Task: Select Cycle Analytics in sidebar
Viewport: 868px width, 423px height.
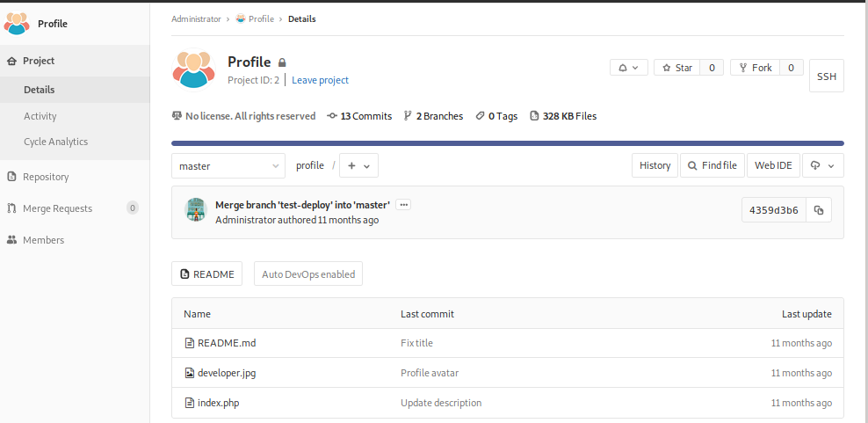Action: tap(55, 142)
